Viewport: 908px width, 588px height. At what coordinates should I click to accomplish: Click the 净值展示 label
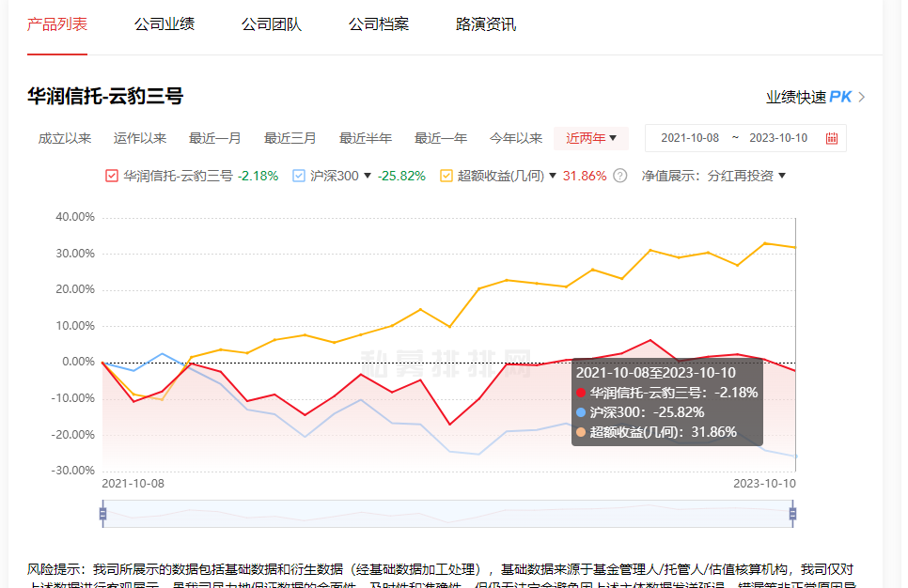click(x=669, y=176)
